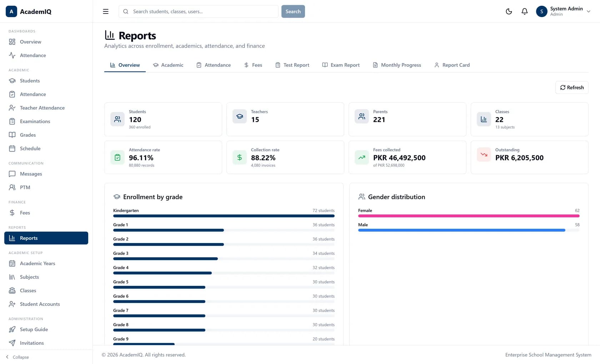The image size is (600, 364).
Task: Click the Invitations paper plane icon
Action: 12,343
